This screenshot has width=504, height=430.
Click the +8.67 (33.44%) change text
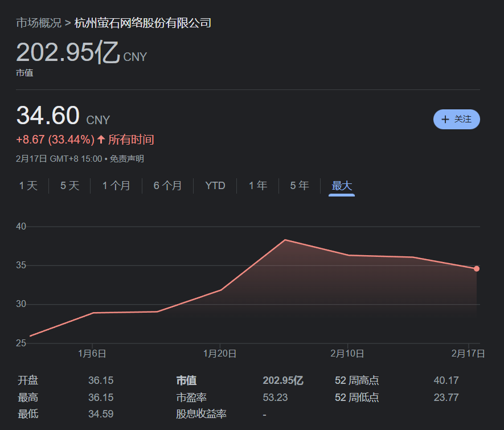(55, 140)
